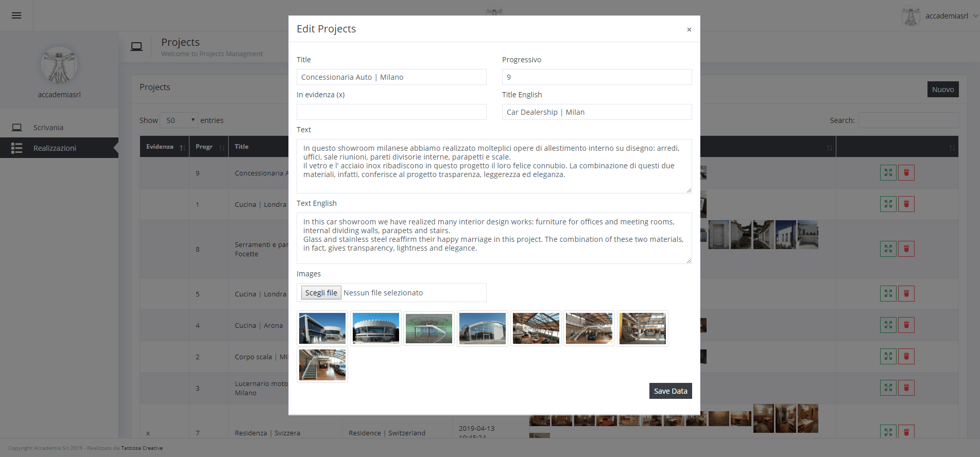Click the expand icon on Serramenti e parapetti row

pos(888,249)
